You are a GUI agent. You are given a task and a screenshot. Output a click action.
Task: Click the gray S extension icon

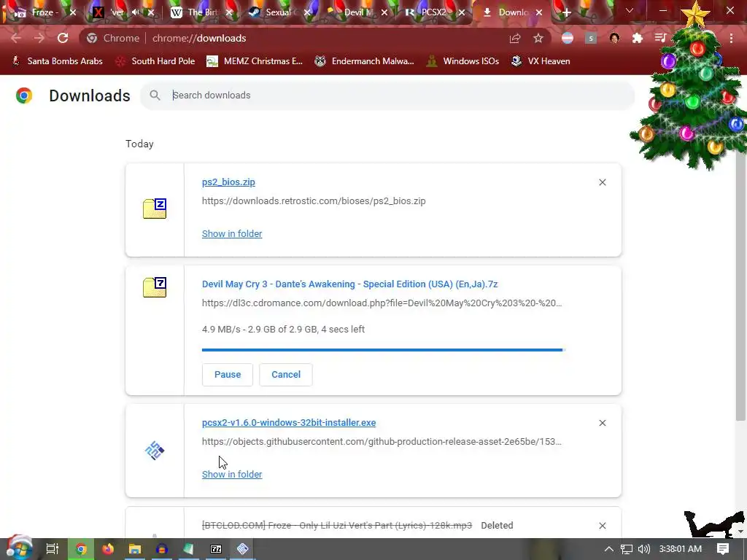(x=591, y=38)
